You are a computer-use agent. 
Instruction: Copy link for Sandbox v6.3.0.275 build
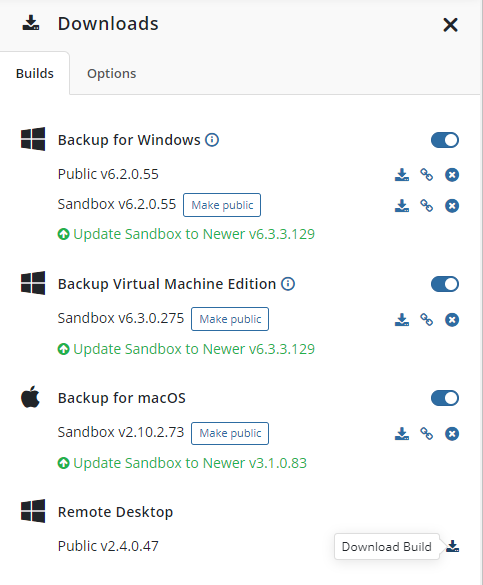pos(427,320)
